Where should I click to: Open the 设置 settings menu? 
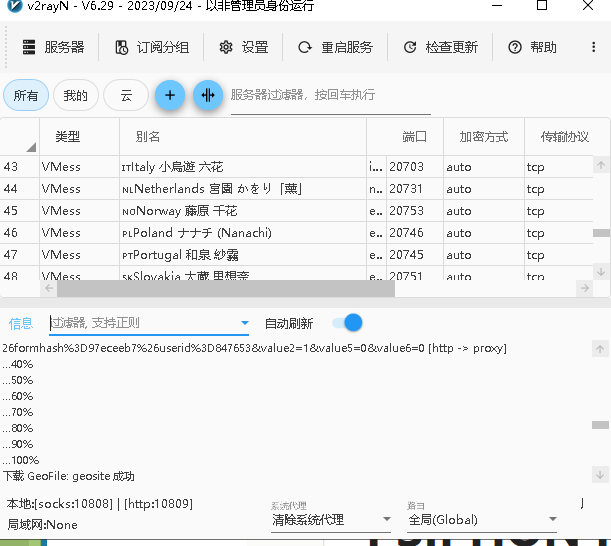tap(244, 48)
